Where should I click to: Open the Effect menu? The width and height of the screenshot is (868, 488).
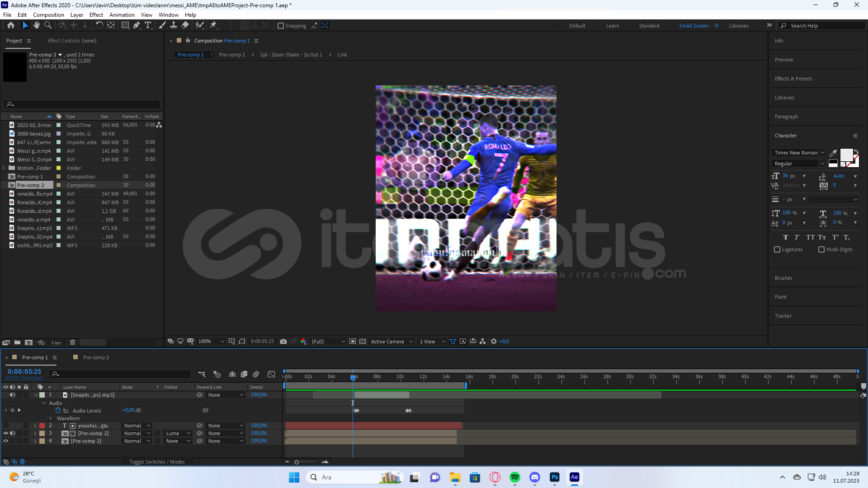point(96,15)
